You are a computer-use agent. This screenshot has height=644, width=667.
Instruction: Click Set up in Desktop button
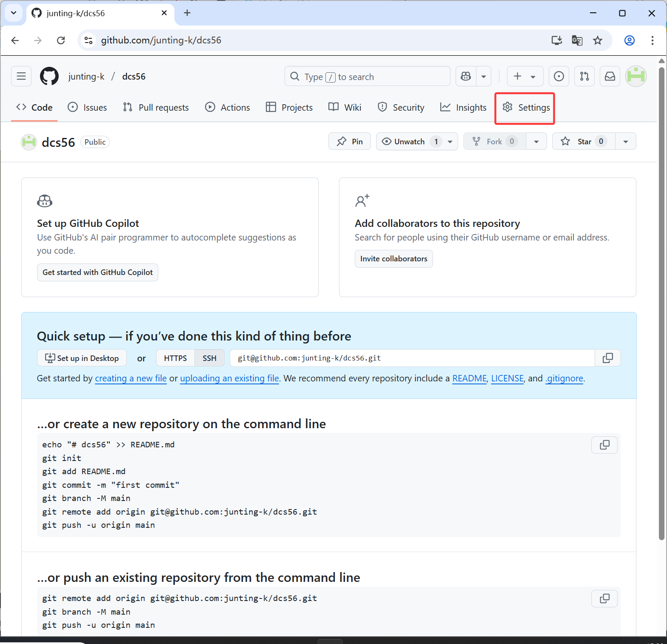click(82, 358)
